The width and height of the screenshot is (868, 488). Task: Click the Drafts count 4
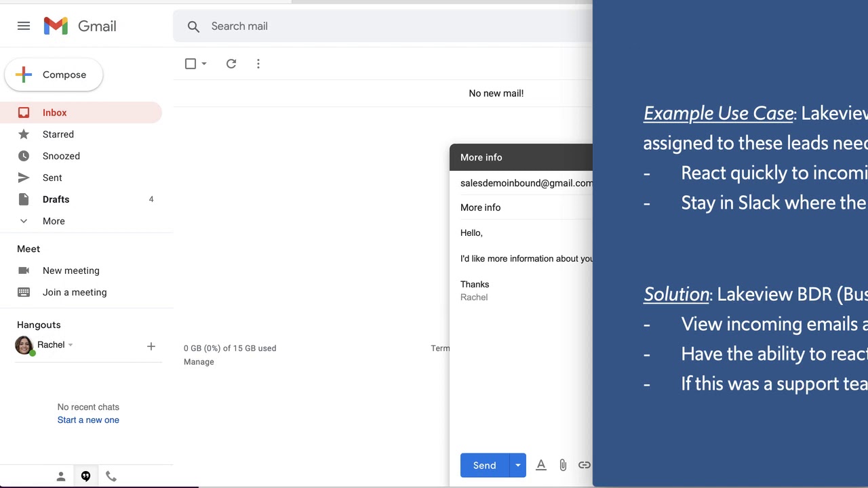pos(151,199)
